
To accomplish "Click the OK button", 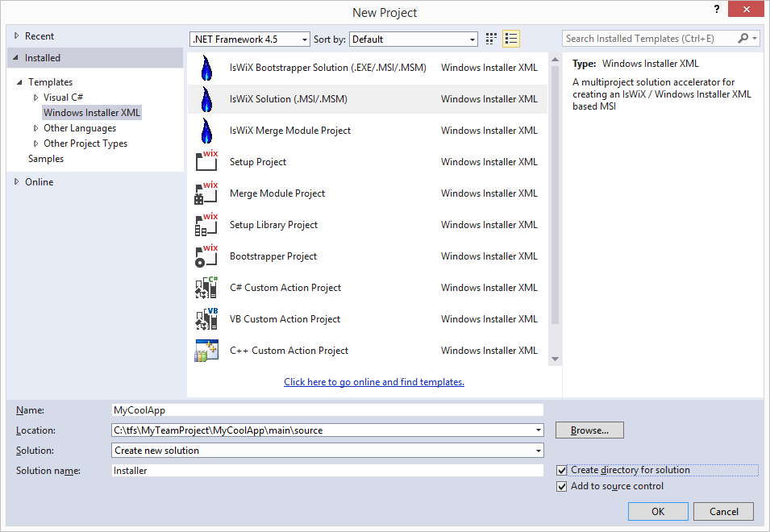I will (658, 511).
